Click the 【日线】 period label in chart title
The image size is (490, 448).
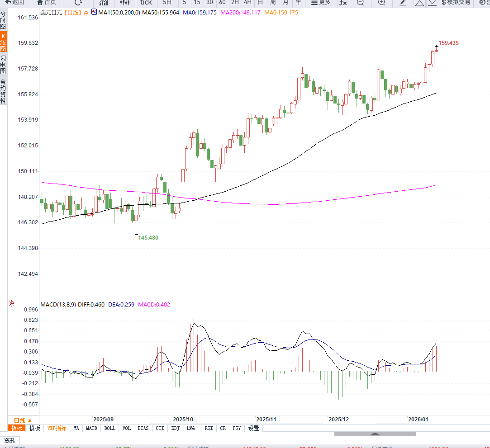(x=72, y=13)
